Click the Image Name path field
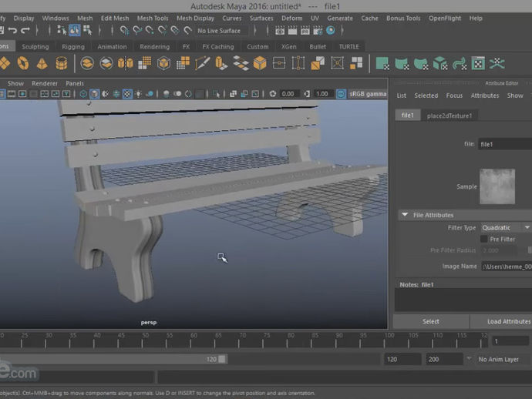This screenshot has height=399, width=532. 506,266
